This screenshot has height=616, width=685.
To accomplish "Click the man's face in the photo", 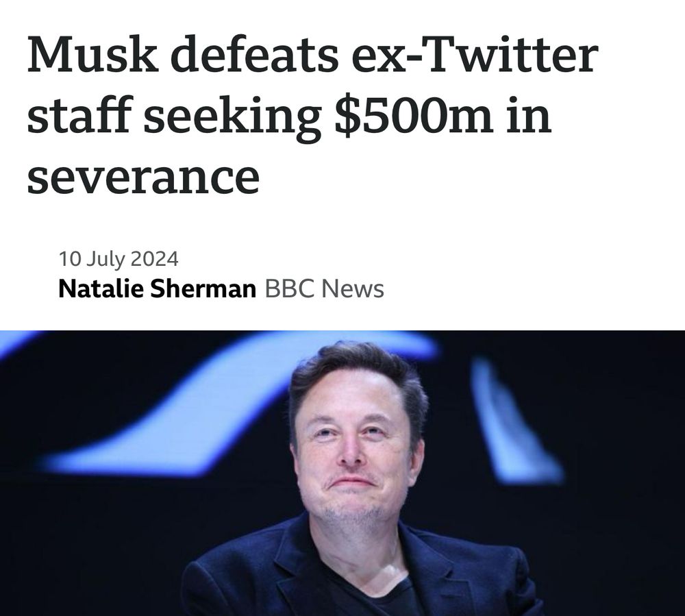I will point(354,450).
